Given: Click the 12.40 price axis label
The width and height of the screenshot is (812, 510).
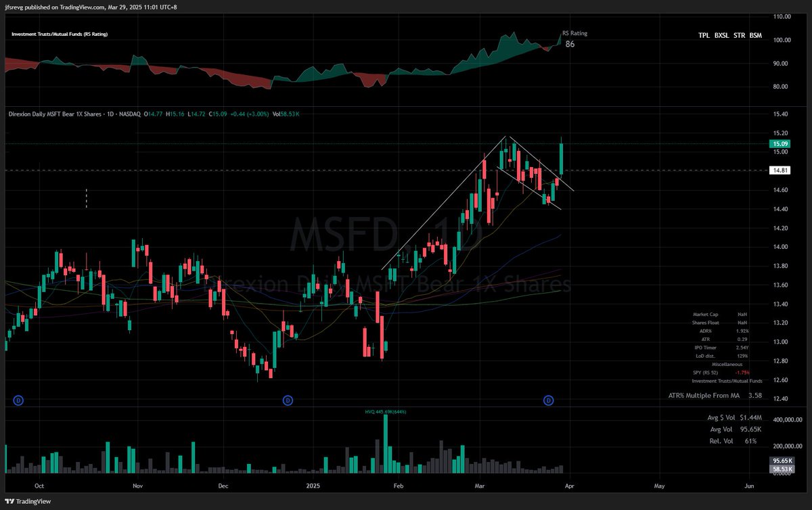Looking at the screenshot, I should [x=782, y=399].
